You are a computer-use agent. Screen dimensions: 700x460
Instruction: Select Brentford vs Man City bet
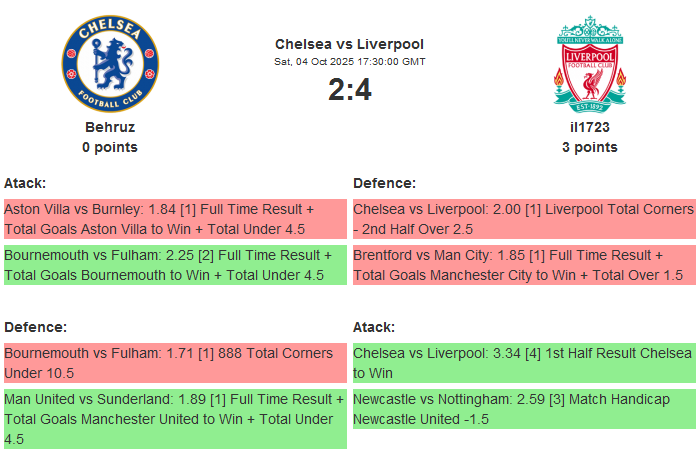coord(523,265)
